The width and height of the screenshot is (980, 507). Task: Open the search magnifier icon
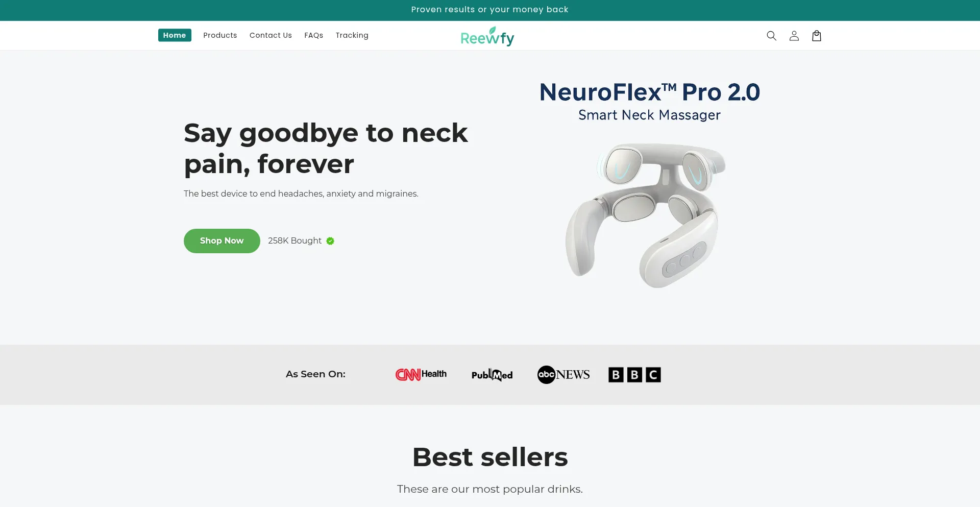(x=771, y=36)
